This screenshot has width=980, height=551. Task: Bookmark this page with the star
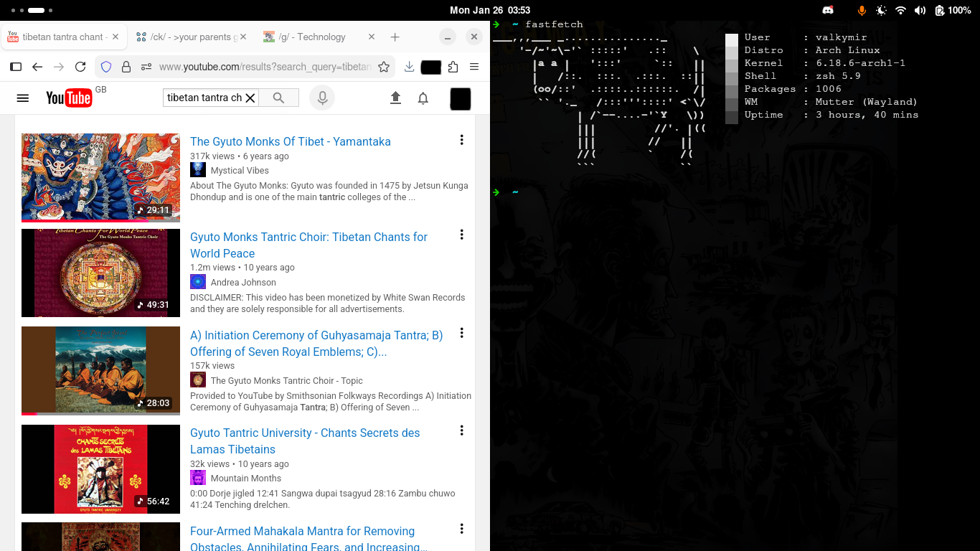point(384,67)
